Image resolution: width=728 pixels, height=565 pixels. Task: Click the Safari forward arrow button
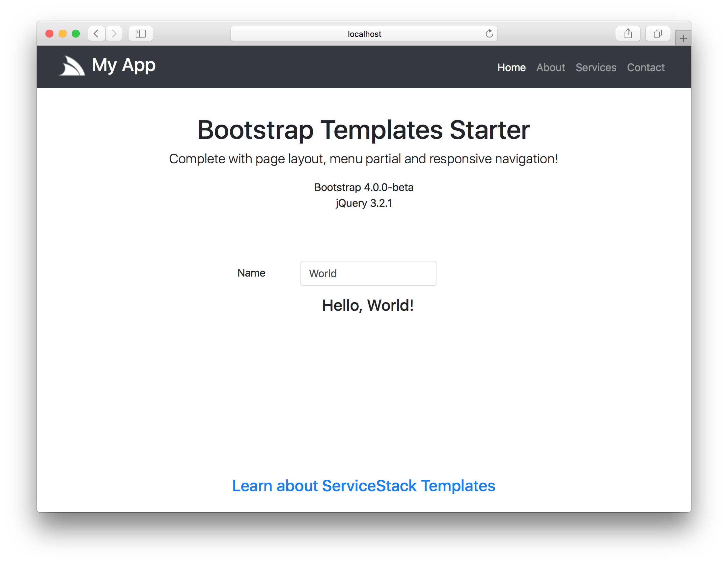pyautogui.click(x=114, y=34)
